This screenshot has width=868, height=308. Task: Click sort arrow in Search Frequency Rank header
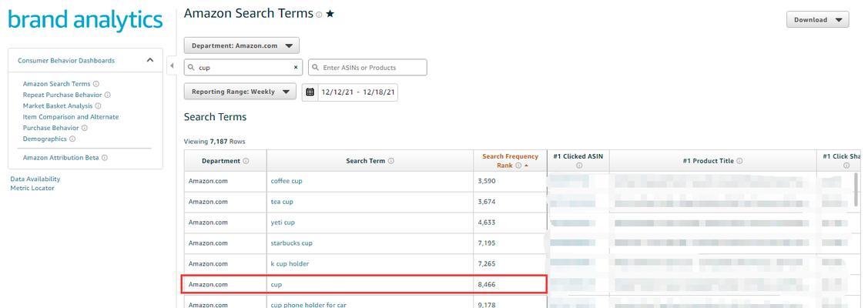click(x=526, y=166)
